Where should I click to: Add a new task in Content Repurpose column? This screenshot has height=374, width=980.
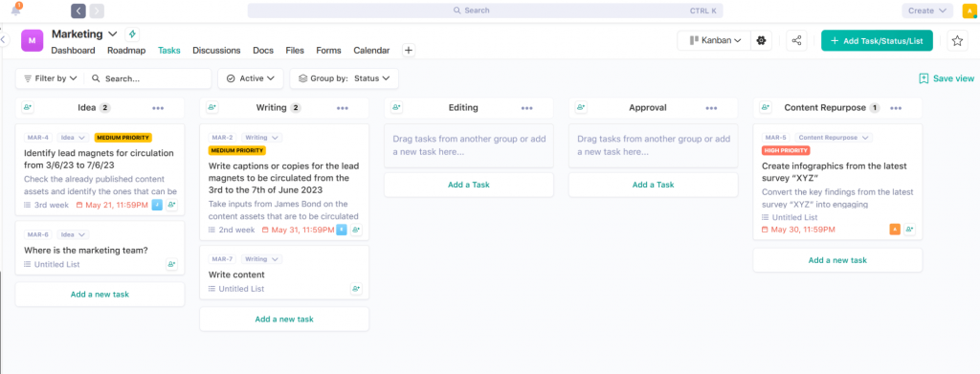click(x=837, y=260)
